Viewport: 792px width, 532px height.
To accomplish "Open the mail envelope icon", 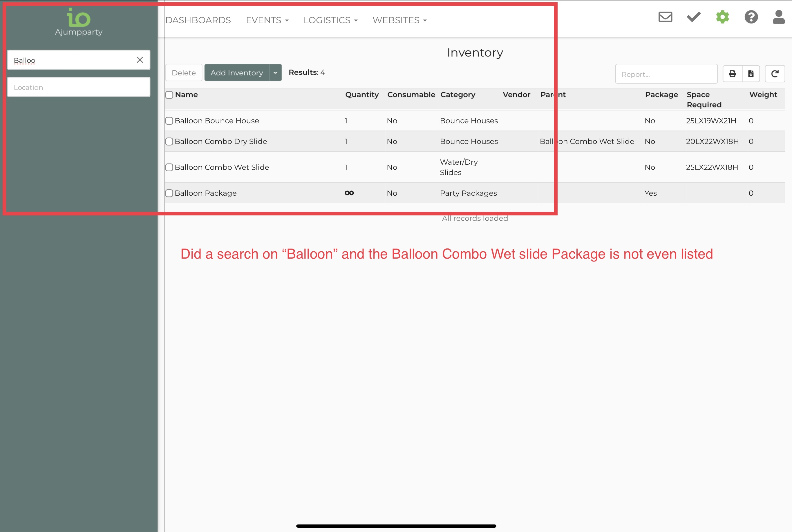I will [665, 17].
